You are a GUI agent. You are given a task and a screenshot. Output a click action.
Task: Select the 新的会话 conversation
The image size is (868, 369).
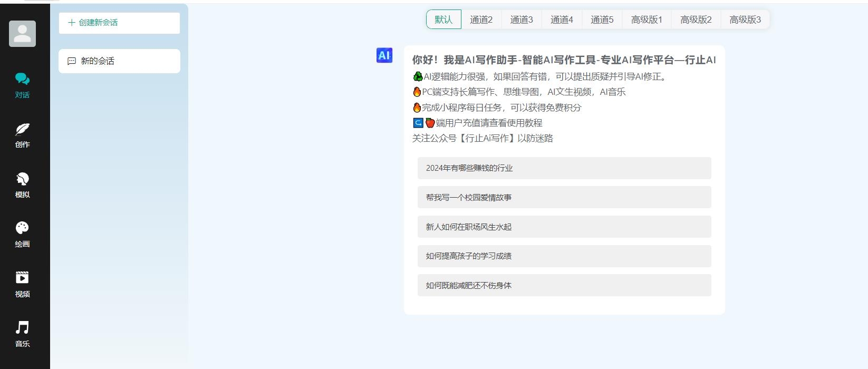point(119,61)
